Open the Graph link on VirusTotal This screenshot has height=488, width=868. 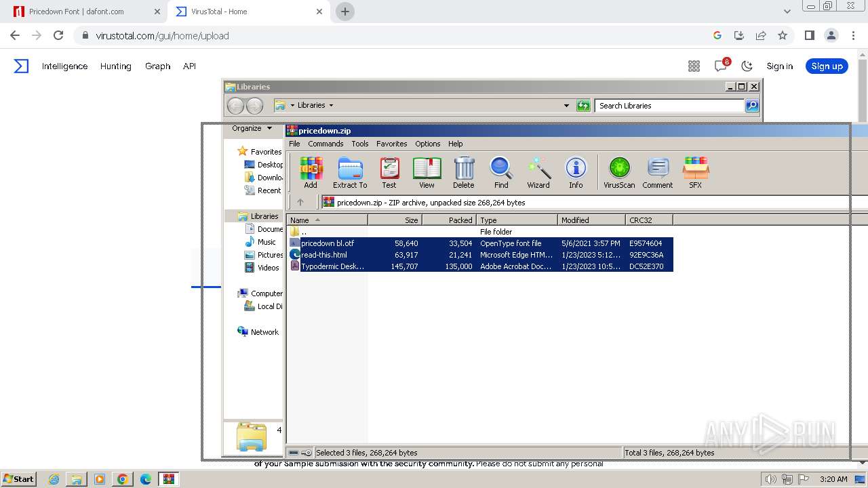tap(157, 66)
